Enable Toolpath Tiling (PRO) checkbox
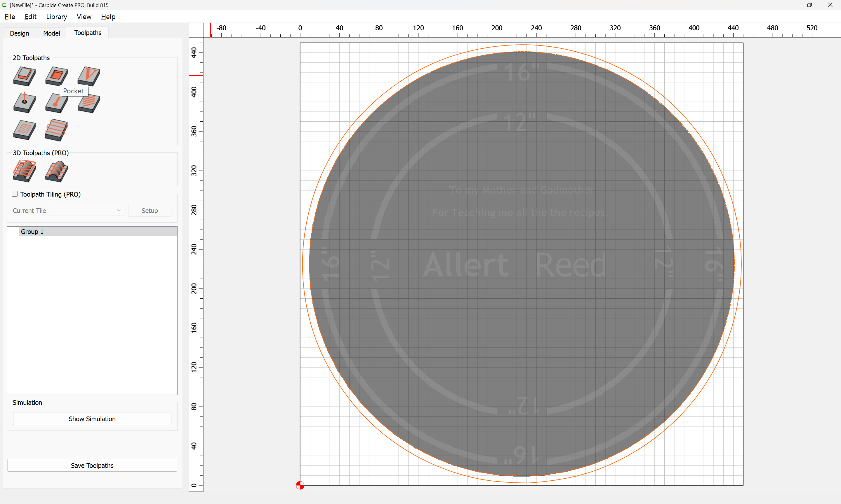The width and height of the screenshot is (841, 504). click(x=15, y=194)
